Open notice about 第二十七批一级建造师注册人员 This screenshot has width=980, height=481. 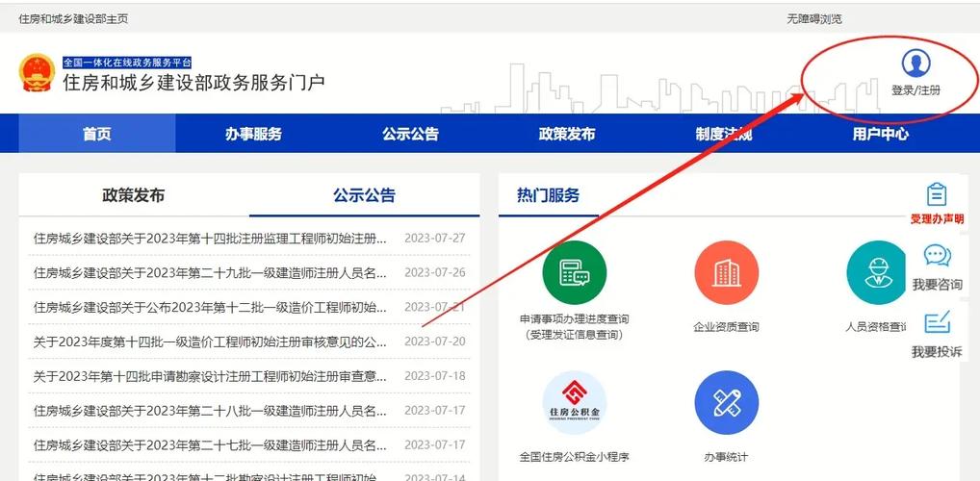point(211,445)
